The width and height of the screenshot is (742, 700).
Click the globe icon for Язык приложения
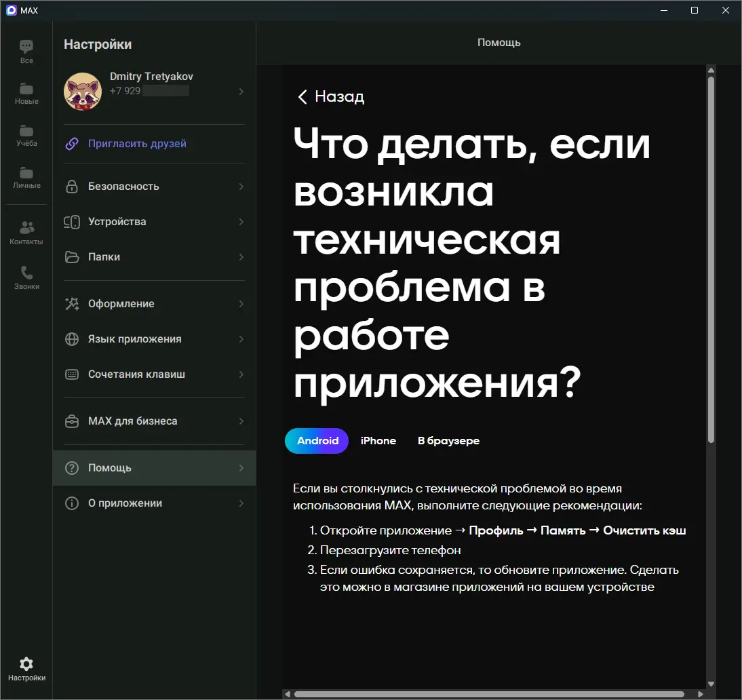(x=72, y=339)
